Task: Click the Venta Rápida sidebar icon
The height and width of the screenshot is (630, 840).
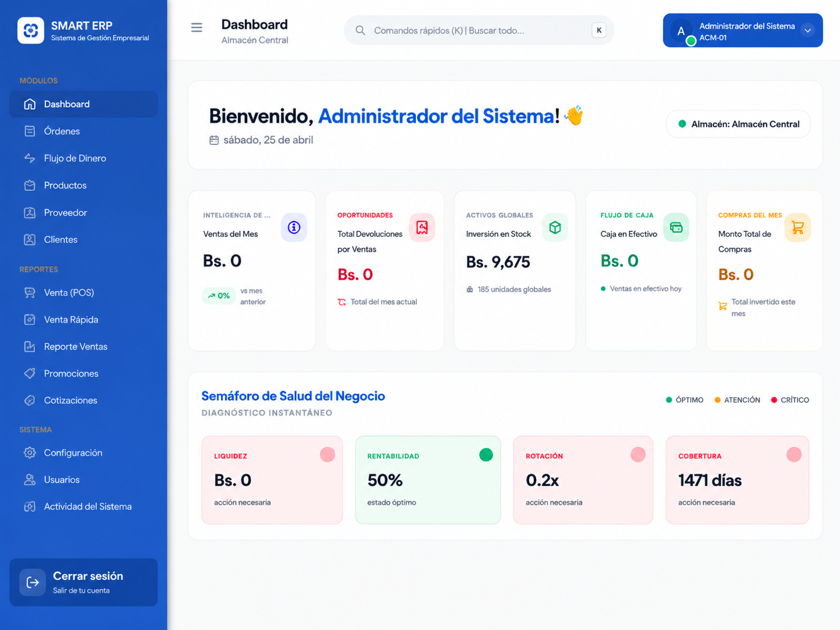Action: coord(30,319)
